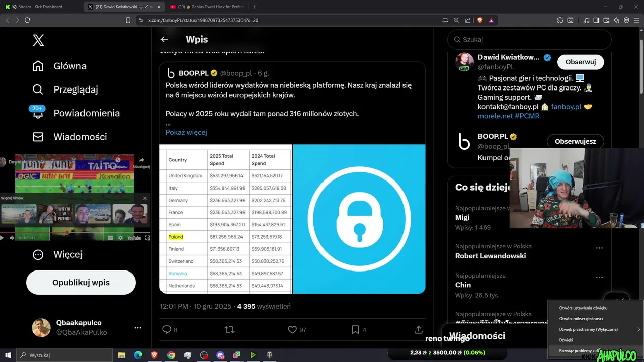Mute the embedded video speaker
Viewport: 644px width, 362px height.
tap(11, 238)
